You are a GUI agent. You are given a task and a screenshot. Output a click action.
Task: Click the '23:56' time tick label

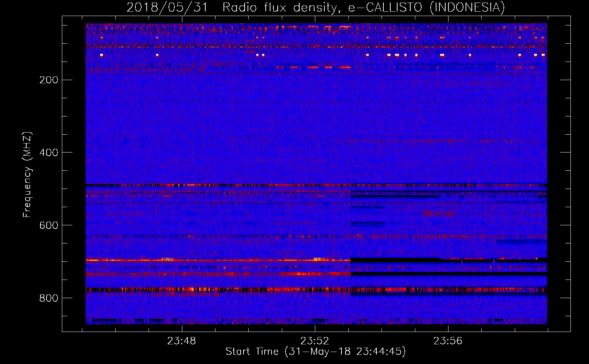(x=448, y=341)
